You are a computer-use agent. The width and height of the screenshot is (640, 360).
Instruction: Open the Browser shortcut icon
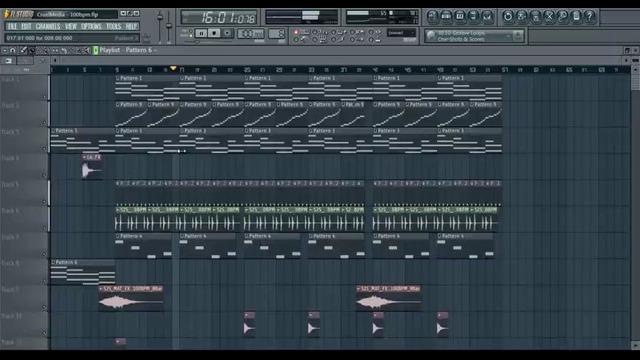(x=473, y=16)
